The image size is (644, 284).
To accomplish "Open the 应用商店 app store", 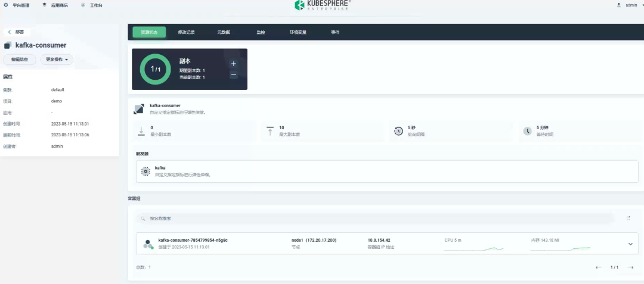I will pyautogui.click(x=55, y=5).
